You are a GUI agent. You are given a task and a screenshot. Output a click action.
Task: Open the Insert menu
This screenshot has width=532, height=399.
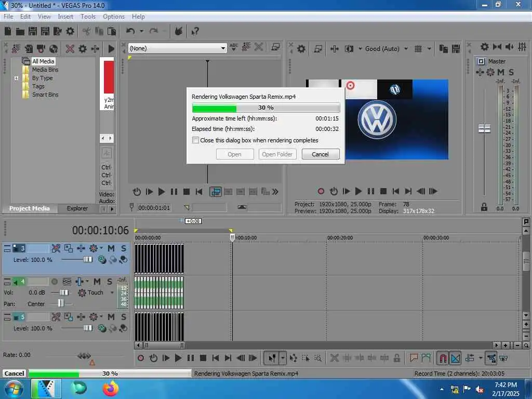65,17
